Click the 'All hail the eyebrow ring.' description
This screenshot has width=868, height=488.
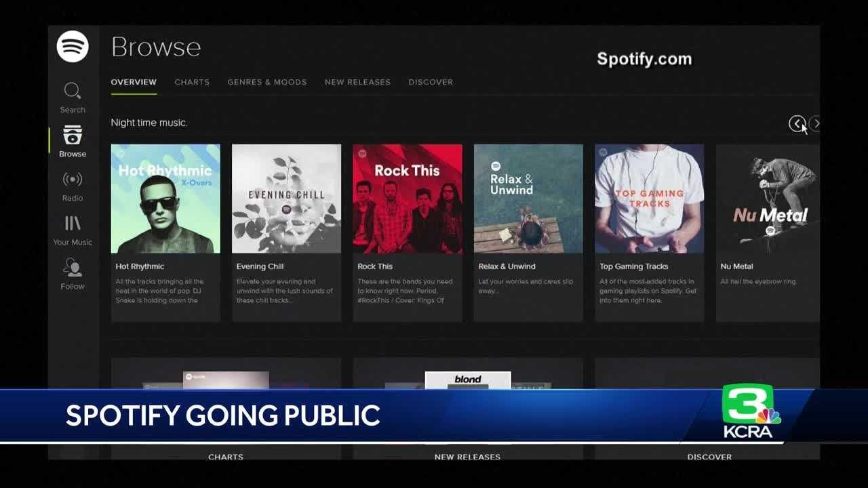pos(758,281)
